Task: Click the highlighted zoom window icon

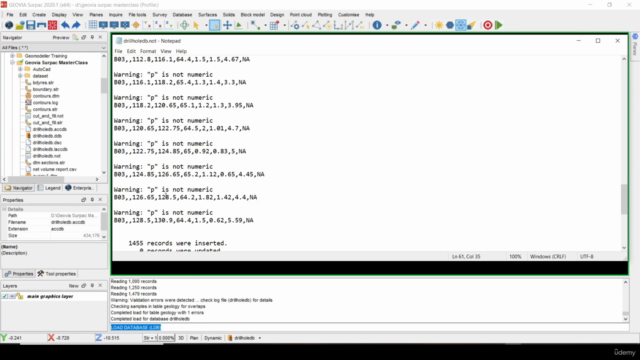Action: click(214, 25)
